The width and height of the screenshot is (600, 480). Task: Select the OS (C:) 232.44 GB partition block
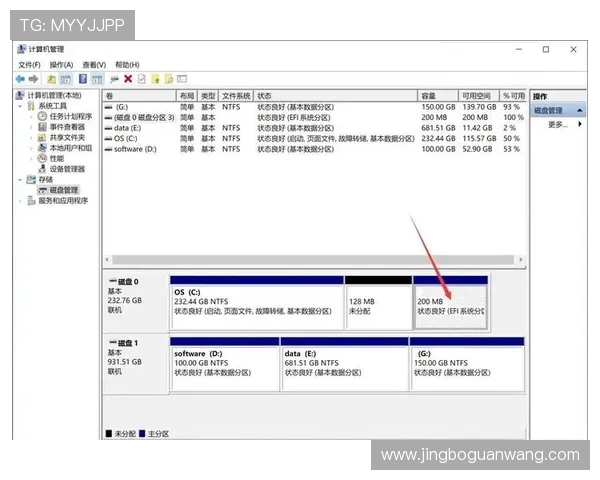(x=257, y=302)
